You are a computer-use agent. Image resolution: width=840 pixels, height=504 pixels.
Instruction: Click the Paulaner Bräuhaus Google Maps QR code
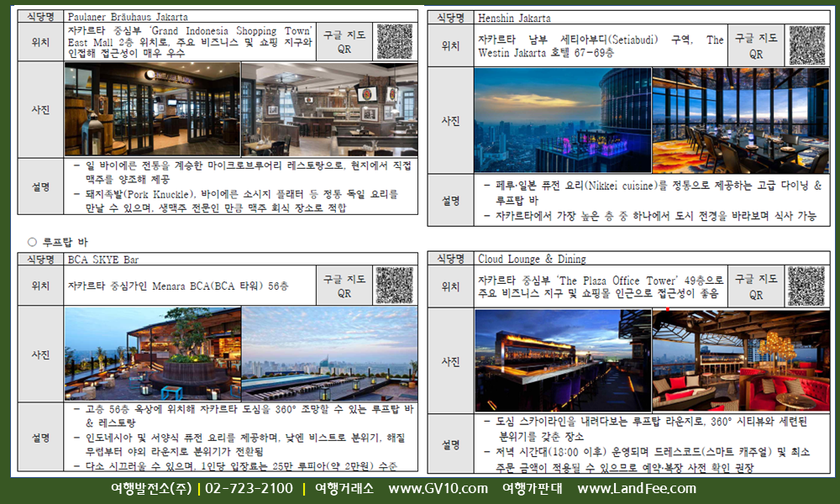tap(394, 41)
